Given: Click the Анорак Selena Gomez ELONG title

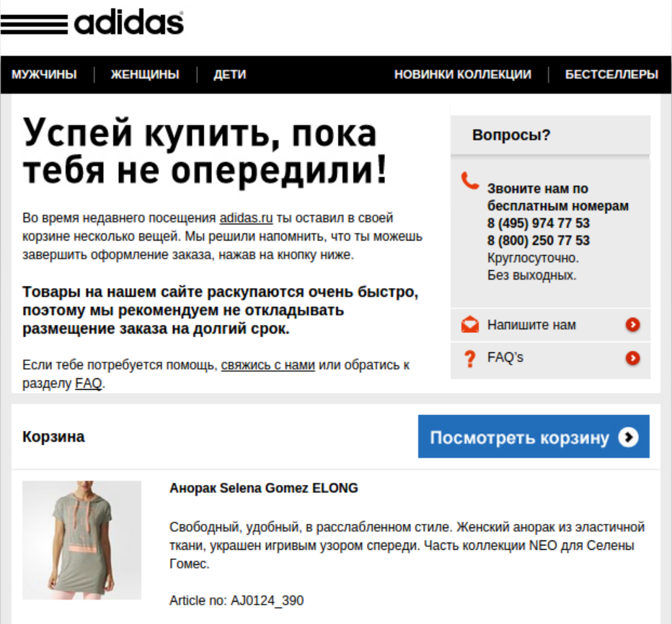Looking at the screenshot, I should 264,488.
